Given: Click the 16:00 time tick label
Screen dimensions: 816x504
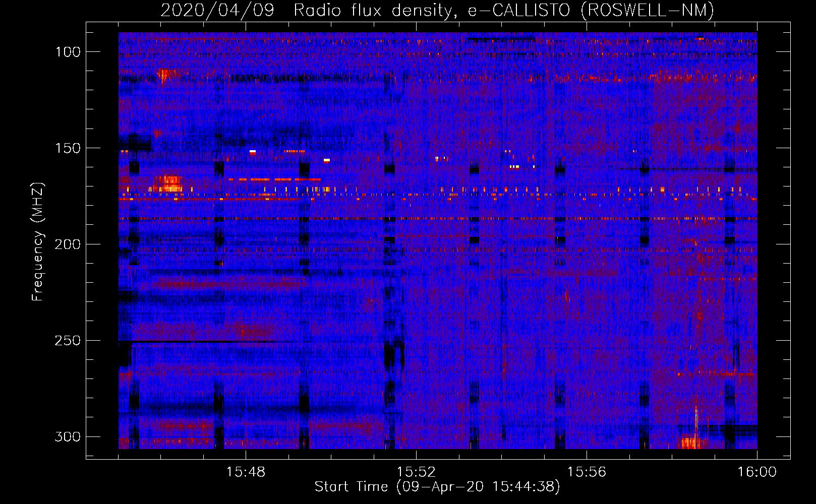Looking at the screenshot, I should click(x=757, y=472).
